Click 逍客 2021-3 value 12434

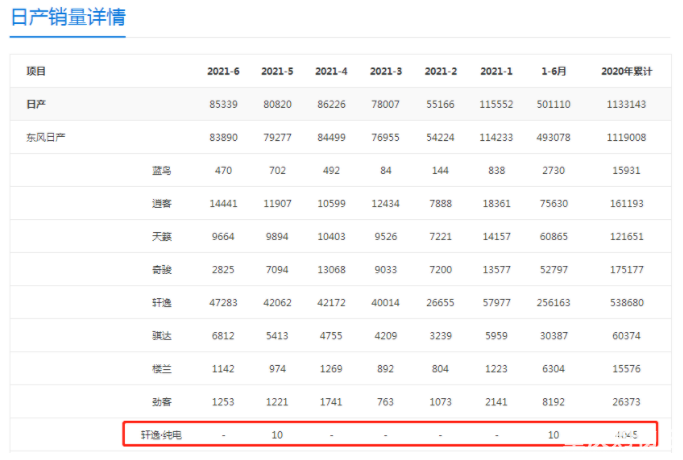[x=385, y=203]
